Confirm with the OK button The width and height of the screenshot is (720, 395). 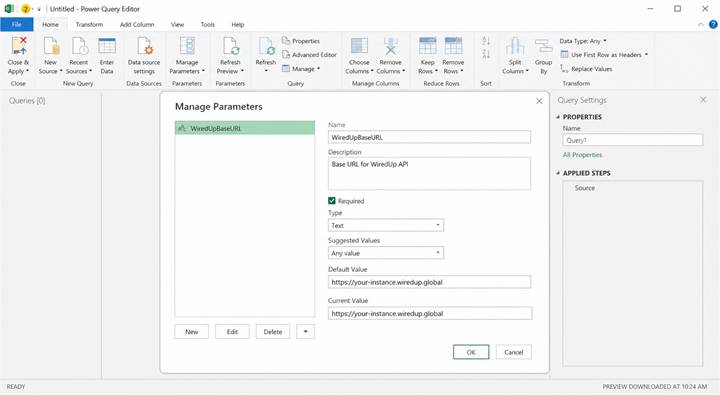471,352
